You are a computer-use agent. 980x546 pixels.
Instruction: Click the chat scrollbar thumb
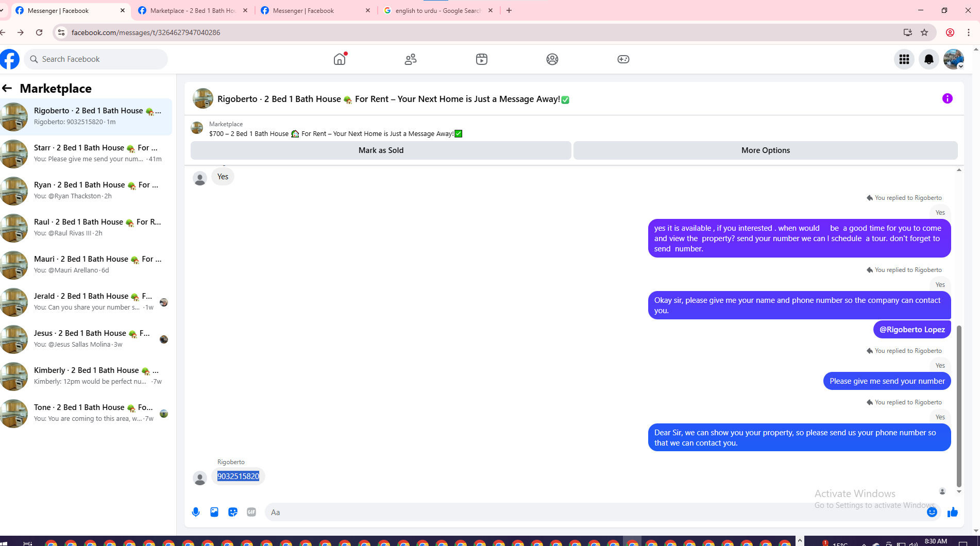click(x=959, y=405)
